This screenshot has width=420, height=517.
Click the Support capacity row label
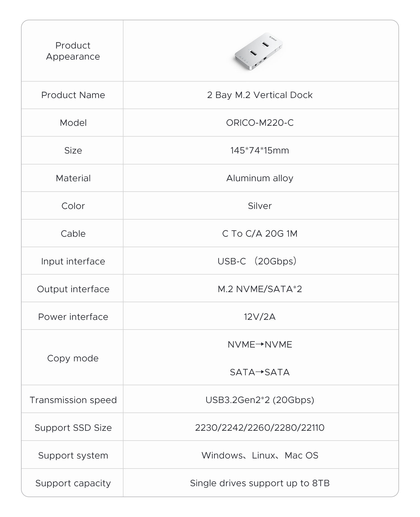73,483
